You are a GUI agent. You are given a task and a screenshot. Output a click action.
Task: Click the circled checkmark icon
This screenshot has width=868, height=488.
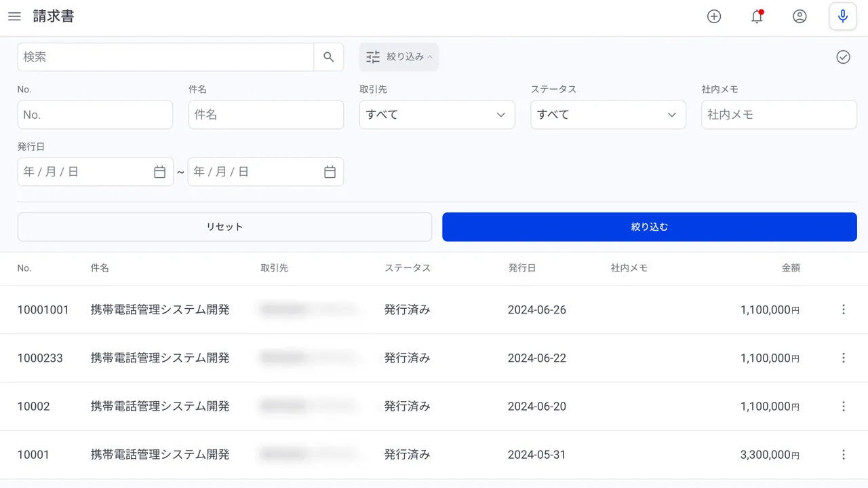coord(843,57)
